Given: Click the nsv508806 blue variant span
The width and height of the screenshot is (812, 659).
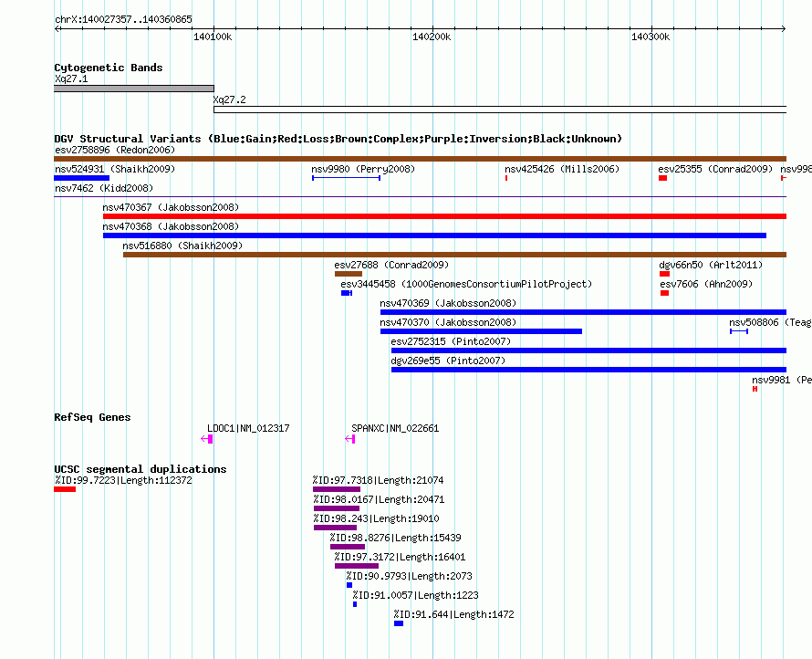Looking at the screenshot, I should tap(739, 331).
